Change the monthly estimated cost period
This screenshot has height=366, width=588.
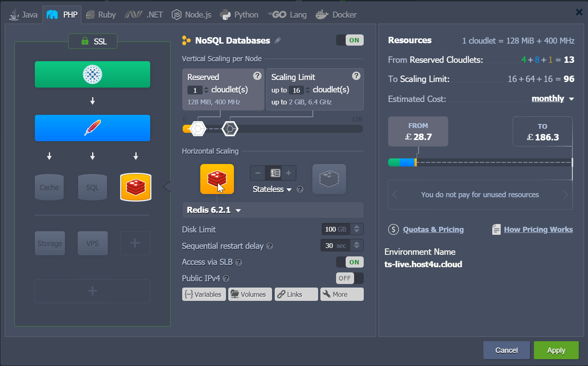click(552, 99)
